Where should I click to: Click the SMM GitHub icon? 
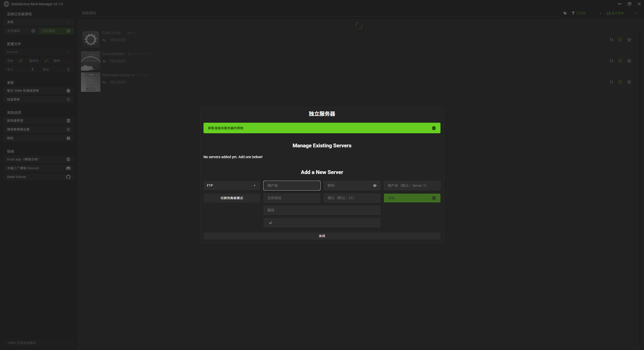coord(68,177)
